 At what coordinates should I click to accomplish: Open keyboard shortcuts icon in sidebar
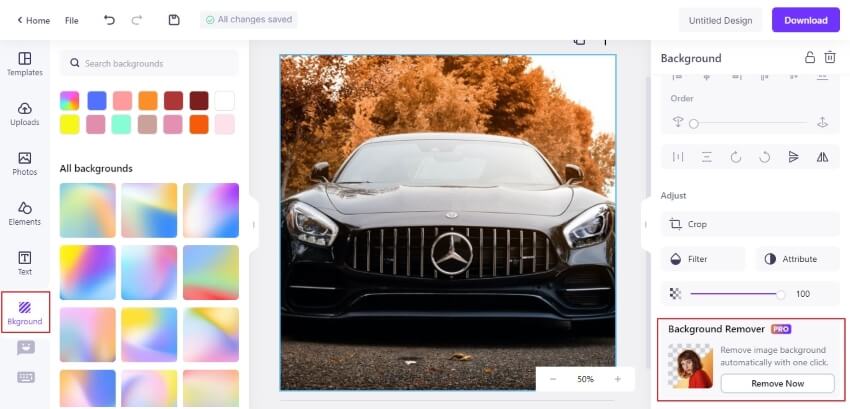(x=25, y=377)
